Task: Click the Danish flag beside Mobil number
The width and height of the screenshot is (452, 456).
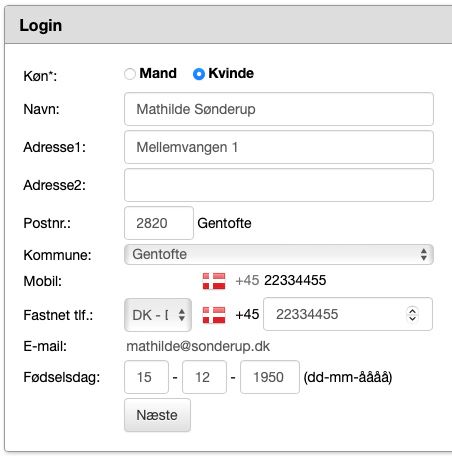Action: point(214,281)
